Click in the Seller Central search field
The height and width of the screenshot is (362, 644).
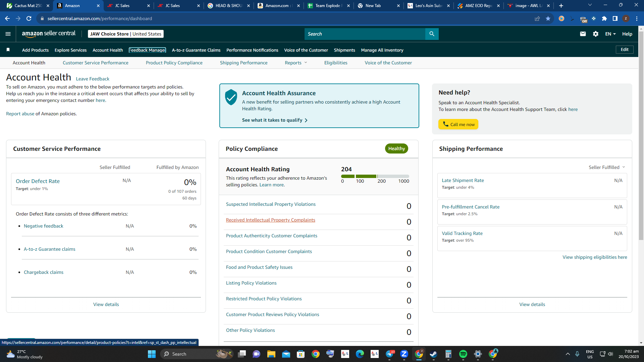click(365, 34)
